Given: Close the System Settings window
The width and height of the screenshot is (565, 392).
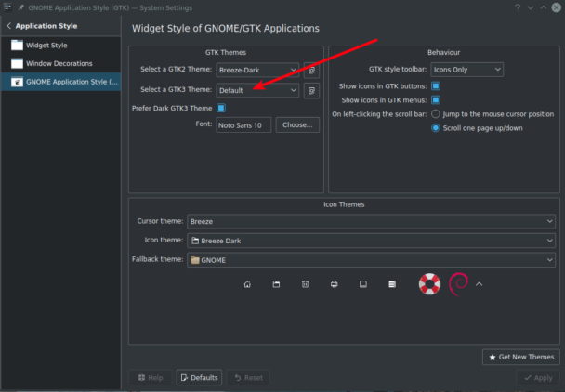Looking at the screenshot, I should coord(557,7).
